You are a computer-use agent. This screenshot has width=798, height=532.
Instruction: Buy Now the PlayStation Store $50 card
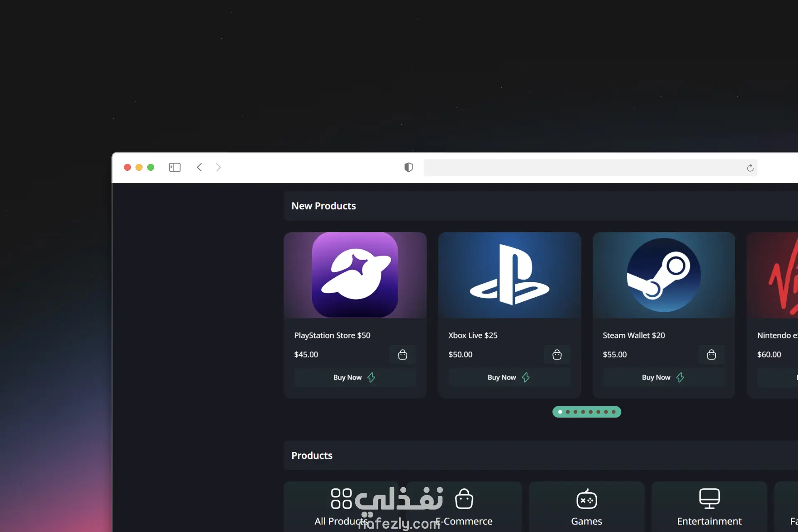point(355,377)
